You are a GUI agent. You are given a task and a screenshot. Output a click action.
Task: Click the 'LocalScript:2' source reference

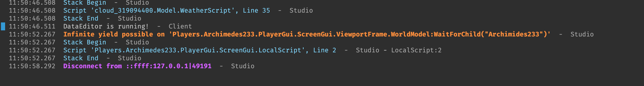(416, 50)
